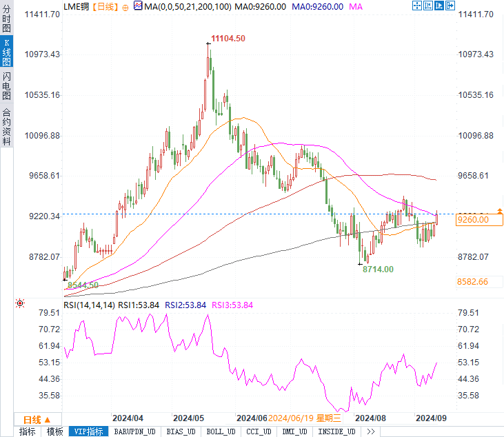
Task: Click the RSI(14,14,14) parameter label
Action: [89, 305]
